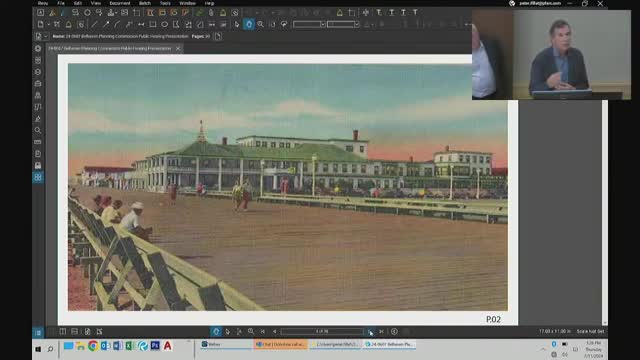Click the Scale Not Set status text
The image size is (640, 360).
[x=590, y=332]
